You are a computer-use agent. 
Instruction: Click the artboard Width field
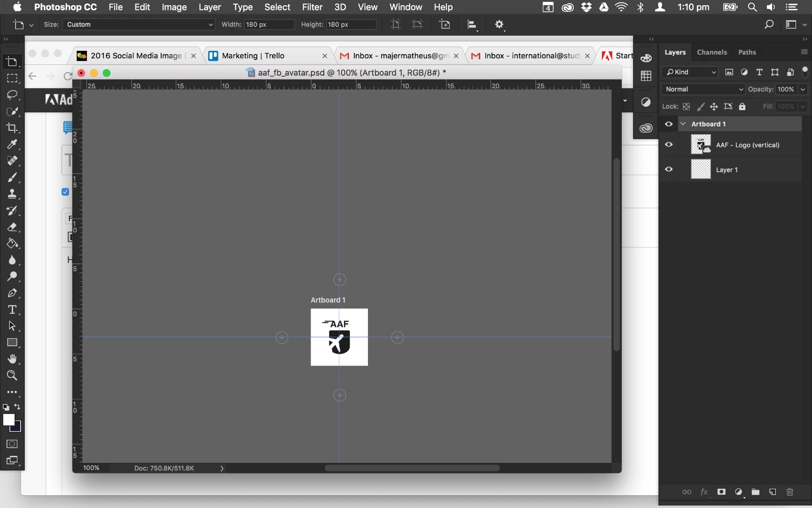(x=269, y=24)
